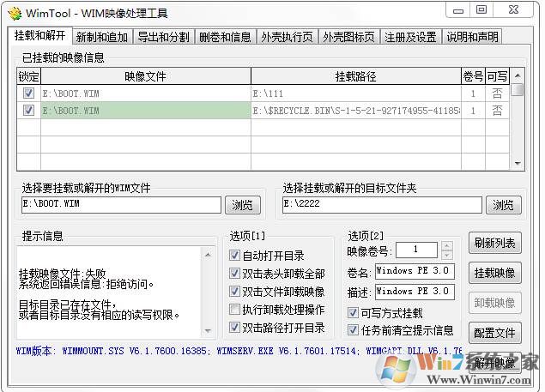
Task: Disable the 自动打开目录 option
Action: [x=235, y=256]
